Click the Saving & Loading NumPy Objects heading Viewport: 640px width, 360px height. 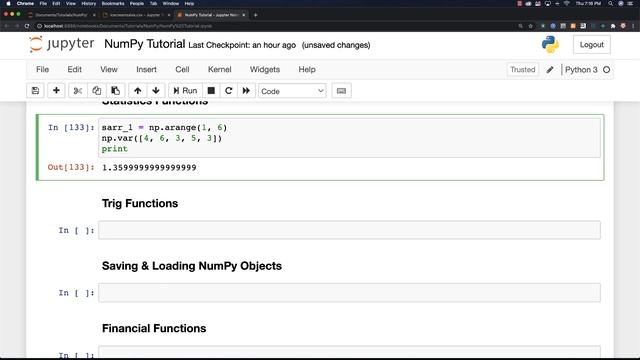point(192,266)
